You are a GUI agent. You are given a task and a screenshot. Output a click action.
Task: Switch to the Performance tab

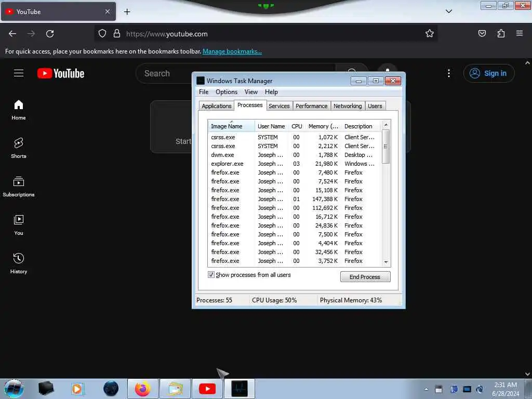tap(312, 106)
